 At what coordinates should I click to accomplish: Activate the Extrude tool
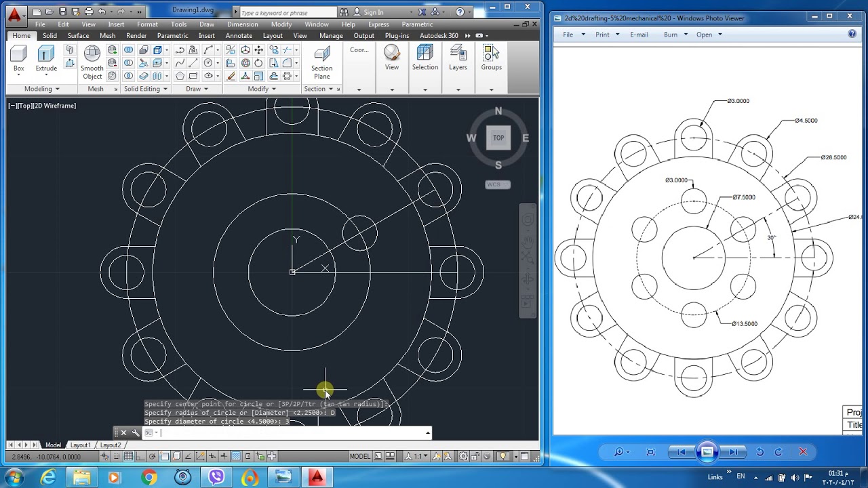pyautogui.click(x=46, y=58)
